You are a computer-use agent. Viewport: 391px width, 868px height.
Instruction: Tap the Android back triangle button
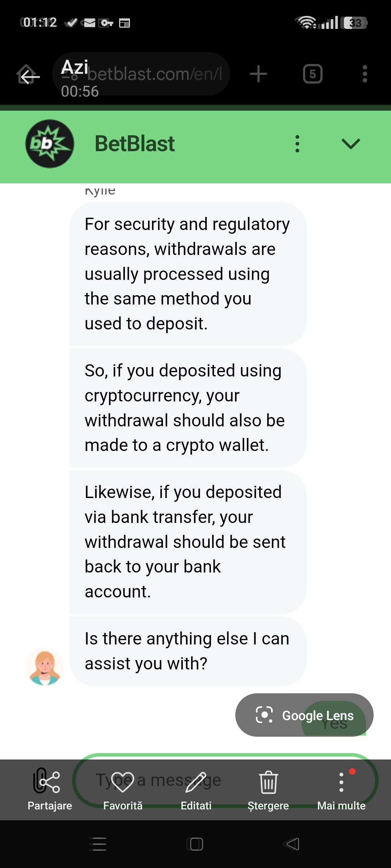(292, 844)
